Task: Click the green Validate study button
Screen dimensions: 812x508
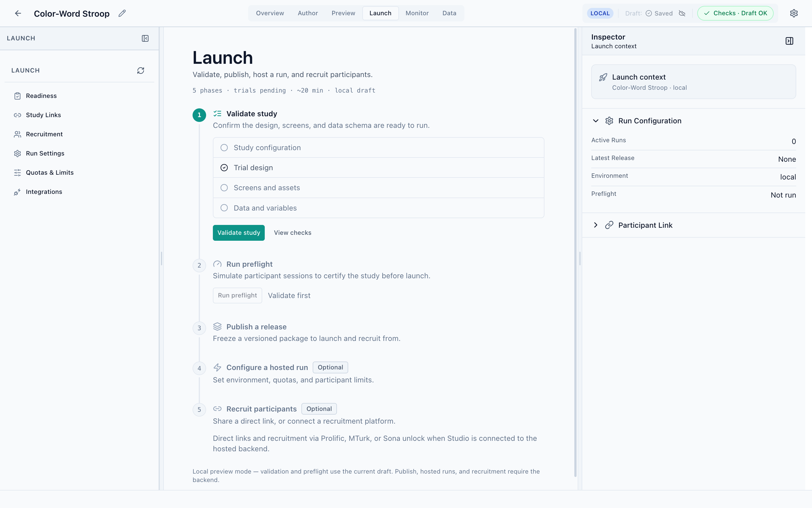Action: pyautogui.click(x=239, y=233)
